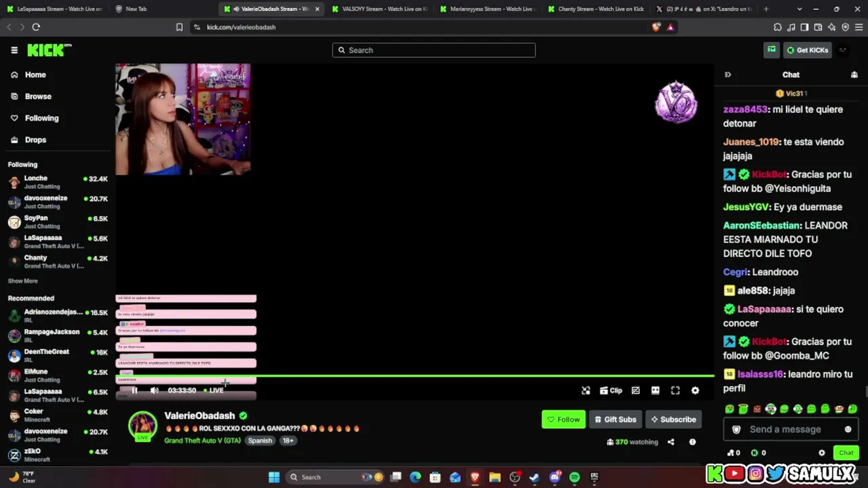Click the Spanish language tag
The width and height of the screenshot is (868, 488).
click(x=260, y=441)
